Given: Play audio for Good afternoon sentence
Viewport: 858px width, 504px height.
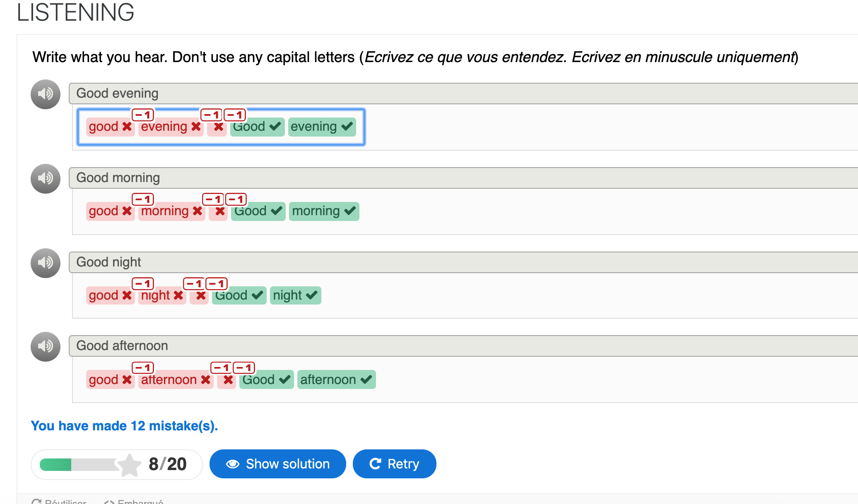Looking at the screenshot, I should pyautogui.click(x=46, y=347).
